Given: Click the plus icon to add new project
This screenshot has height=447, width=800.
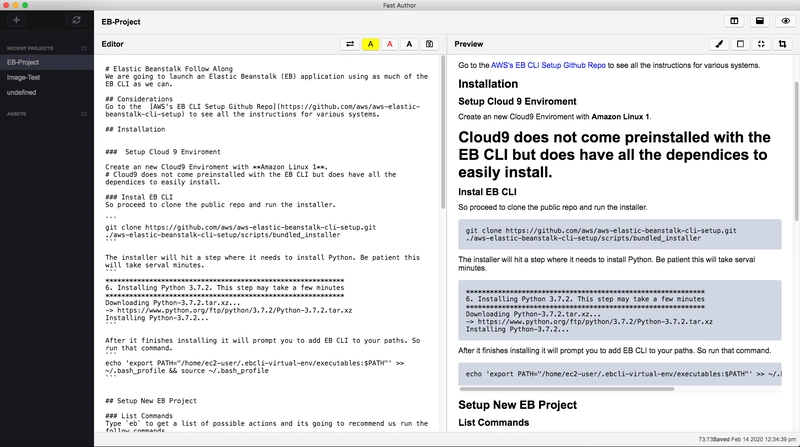Looking at the screenshot, I should (x=16, y=20).
